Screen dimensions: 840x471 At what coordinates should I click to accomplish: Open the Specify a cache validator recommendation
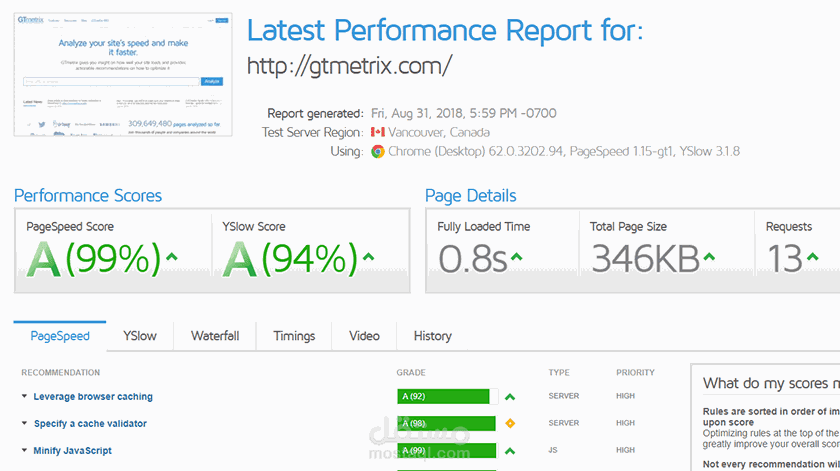(90, 423)
